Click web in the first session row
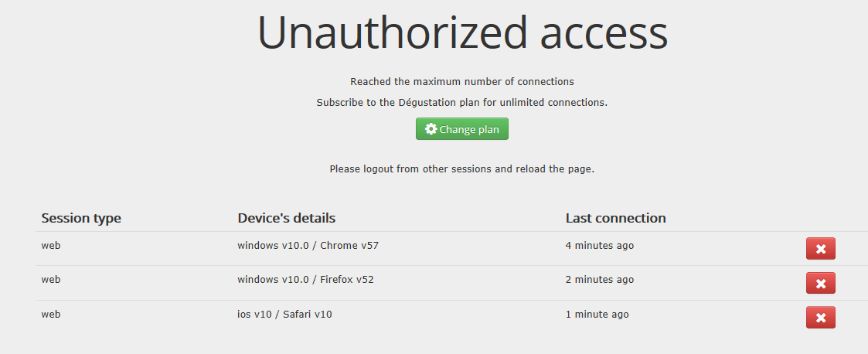The height and width of the screenshot is (354, 868). point(51,246)
